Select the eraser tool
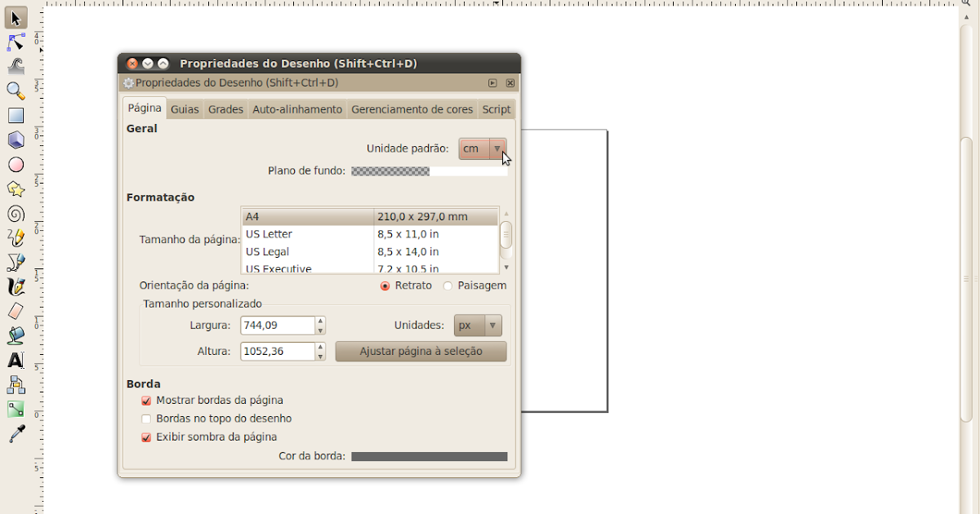The width and height of the screenshot is (980, 514). 16,312
